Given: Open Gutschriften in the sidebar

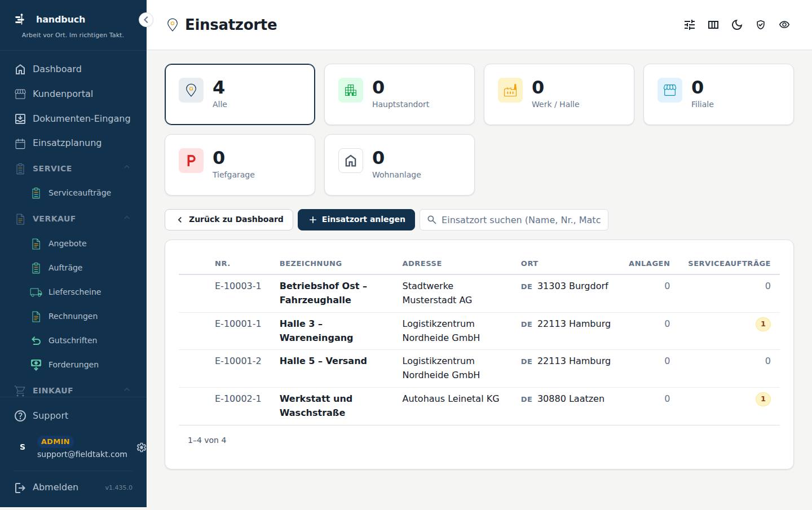Looking at the screenshot, I should coord(81,340).
